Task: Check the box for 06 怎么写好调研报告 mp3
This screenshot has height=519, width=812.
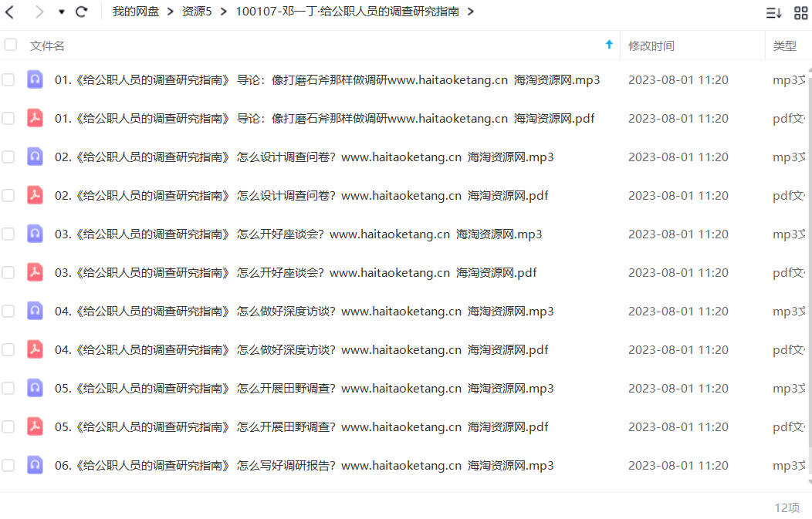Action: click(8, 465)
